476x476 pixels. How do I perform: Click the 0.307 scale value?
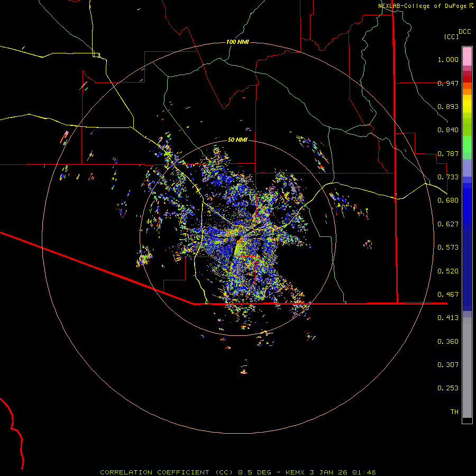448,365
